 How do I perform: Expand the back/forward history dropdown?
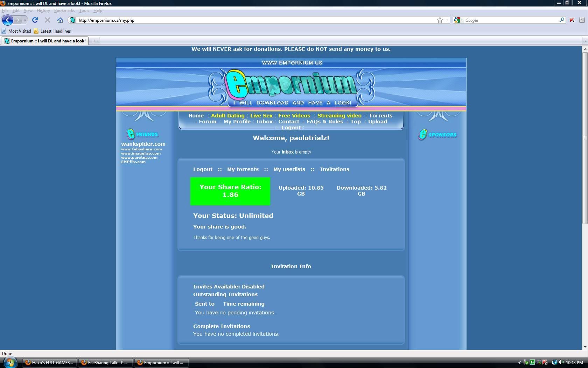tap(25, 20)
